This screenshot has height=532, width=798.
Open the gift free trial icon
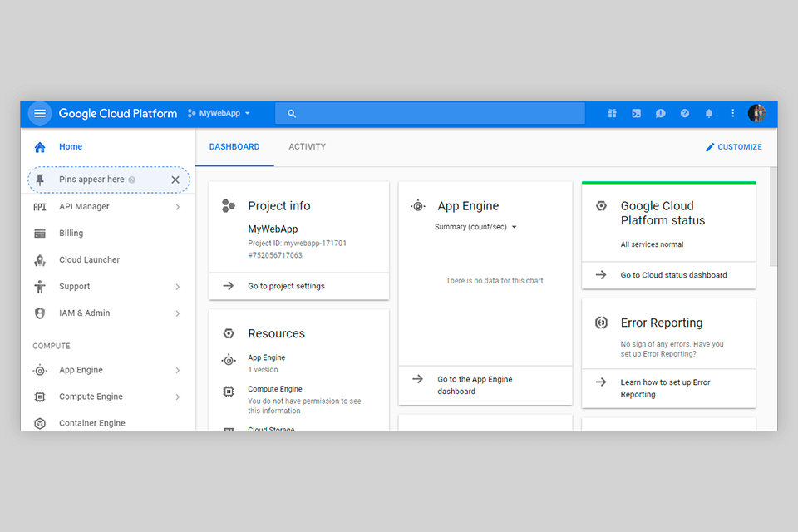tap(613, 114)
